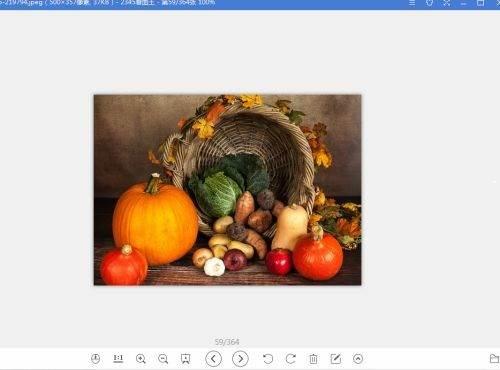
Task: Click the picture bookmark icon in the toolbar
Action: tap(185, 359)
